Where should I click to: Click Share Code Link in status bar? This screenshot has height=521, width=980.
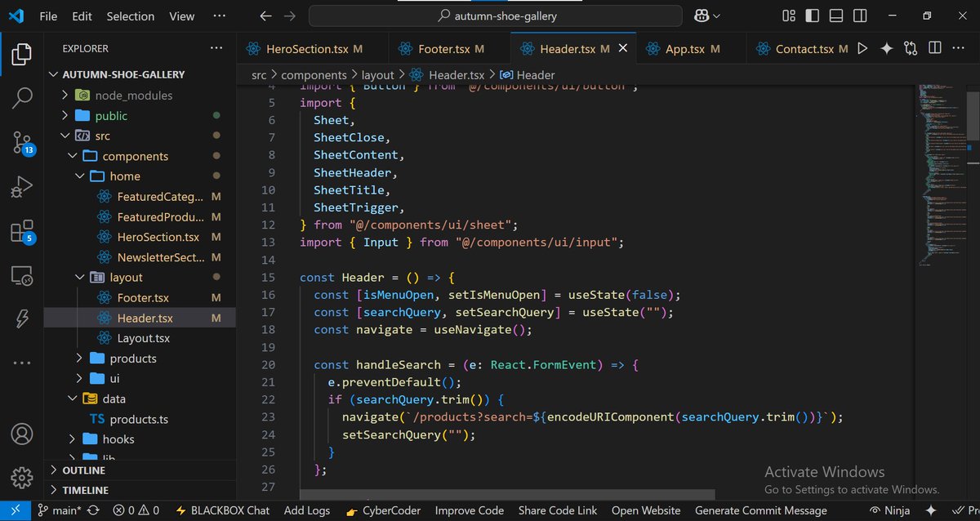[558, 510]
